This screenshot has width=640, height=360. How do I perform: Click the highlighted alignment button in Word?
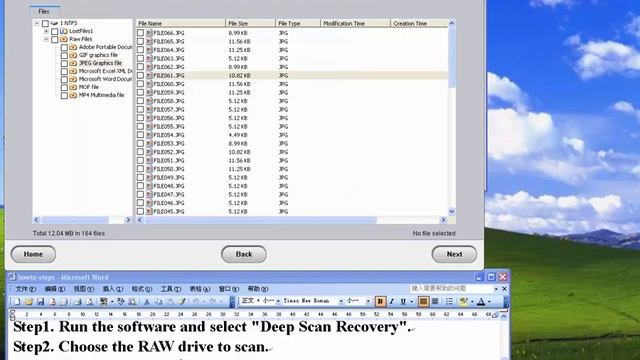pyautogui.click(x=423, y=302)
